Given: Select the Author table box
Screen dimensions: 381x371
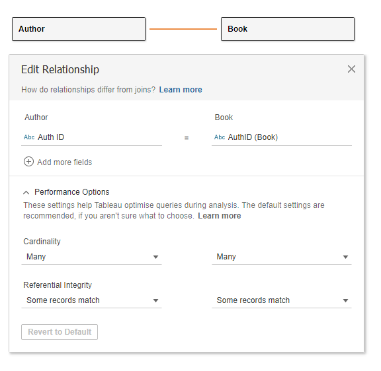Looking at the screenshot, I should pyautogui.click(x=79, y=29).
